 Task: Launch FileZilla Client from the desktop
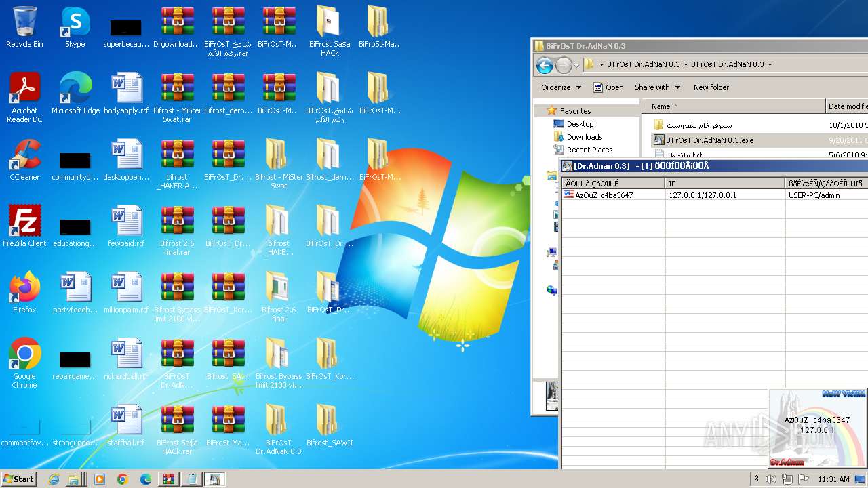24,226
